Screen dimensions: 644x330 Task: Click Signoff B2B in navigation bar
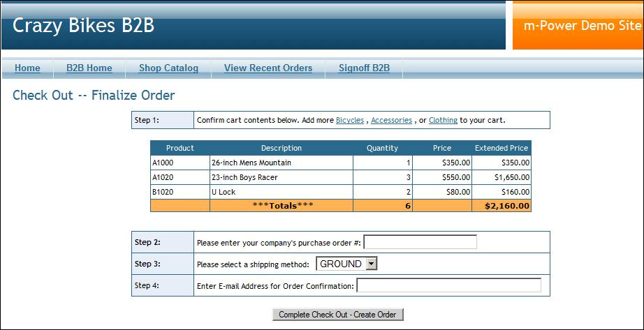(364, 68)
